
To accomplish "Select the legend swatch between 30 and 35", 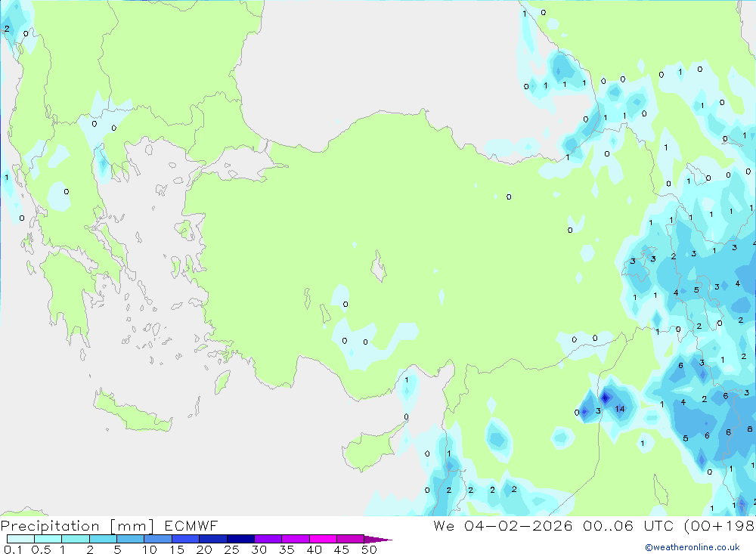I will tap(268, 539).
